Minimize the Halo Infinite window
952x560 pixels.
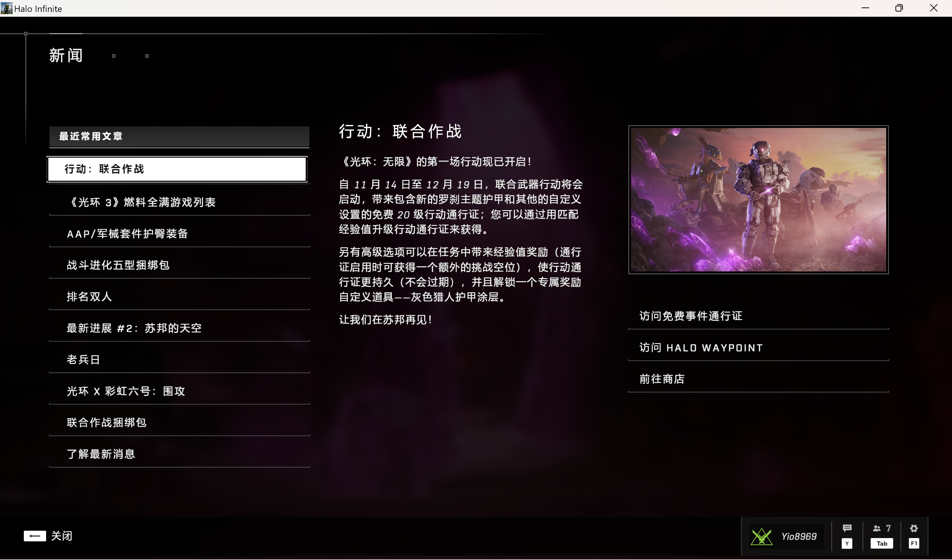(865, 8)
